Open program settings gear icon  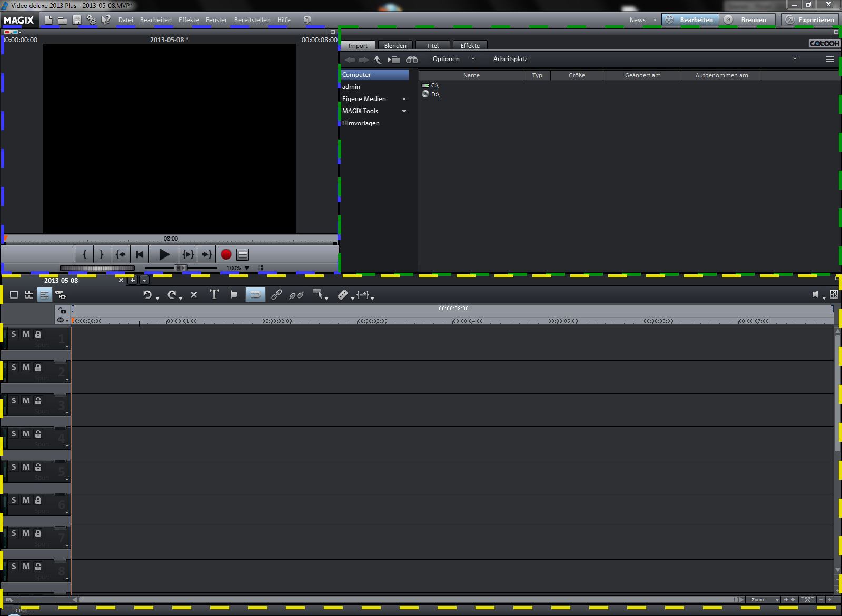(x=91, y=20)
